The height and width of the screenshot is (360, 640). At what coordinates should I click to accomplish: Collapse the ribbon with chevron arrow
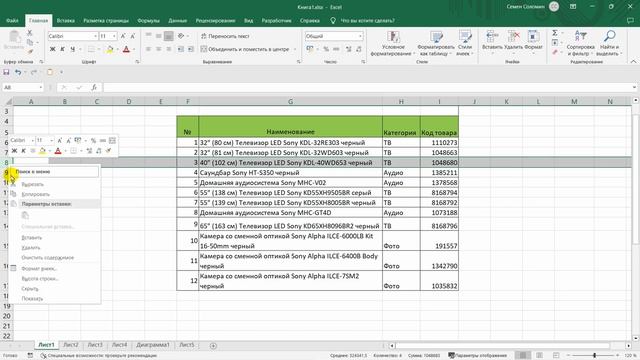pos(633,62)
